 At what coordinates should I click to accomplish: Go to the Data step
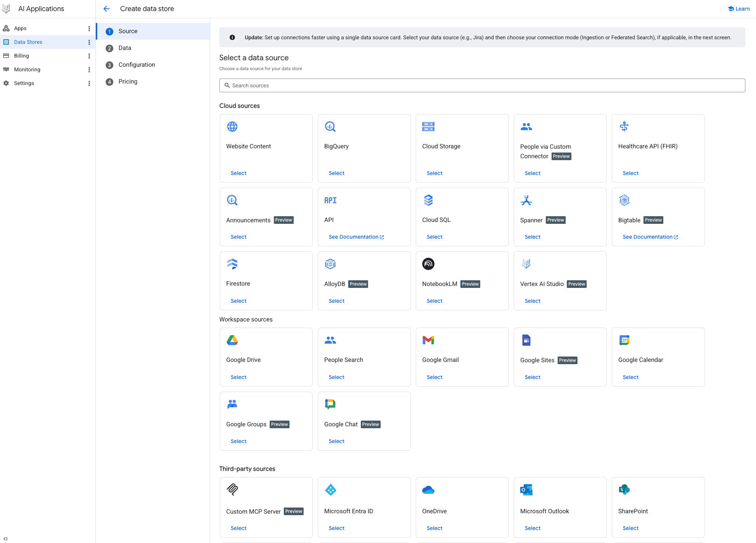153,48
